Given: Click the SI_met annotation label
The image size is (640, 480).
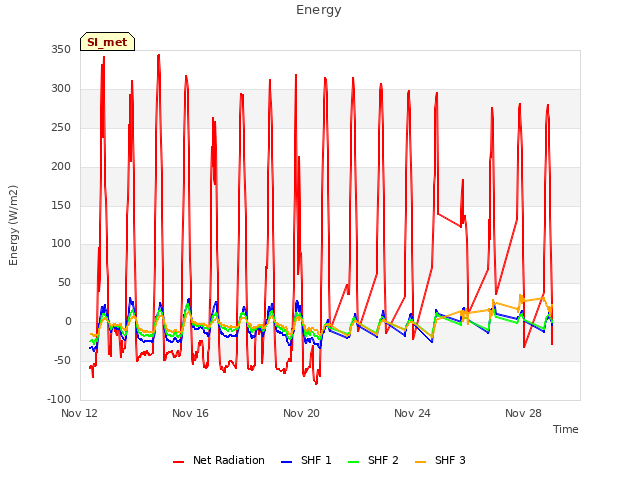Looking at the screenshot, I should pos(107,42).
